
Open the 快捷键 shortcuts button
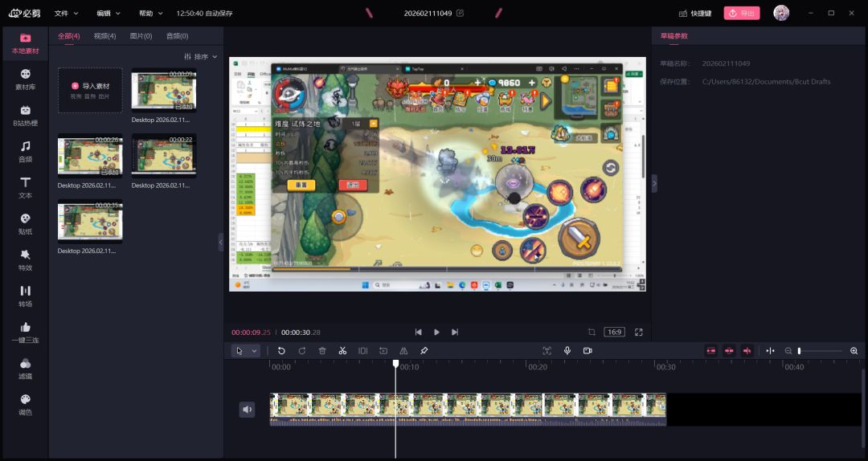click(x=695, y=13)
